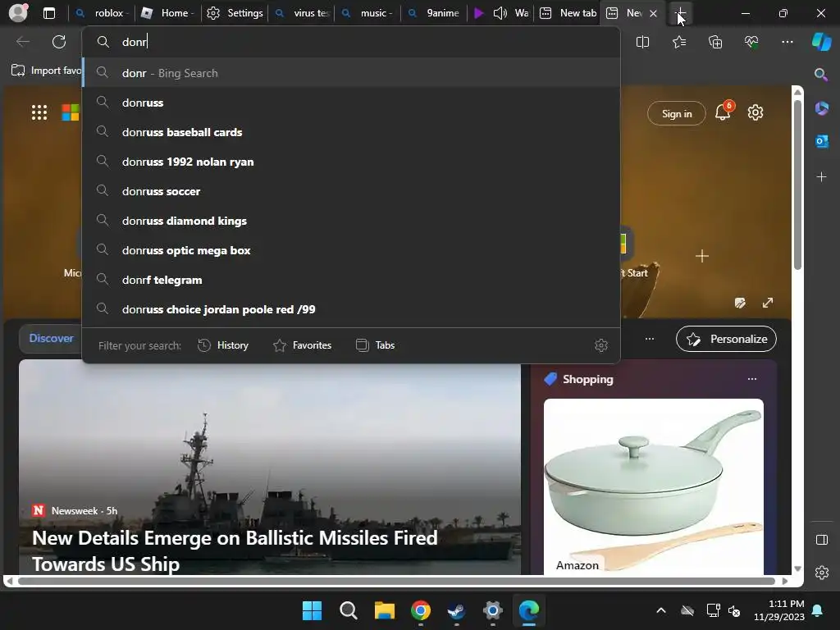Open search suggestion settings gear

[601, 345]
